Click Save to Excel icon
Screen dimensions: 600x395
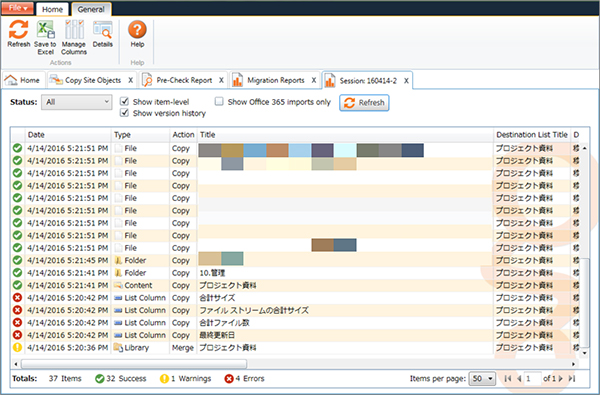[x=45, y=37]
